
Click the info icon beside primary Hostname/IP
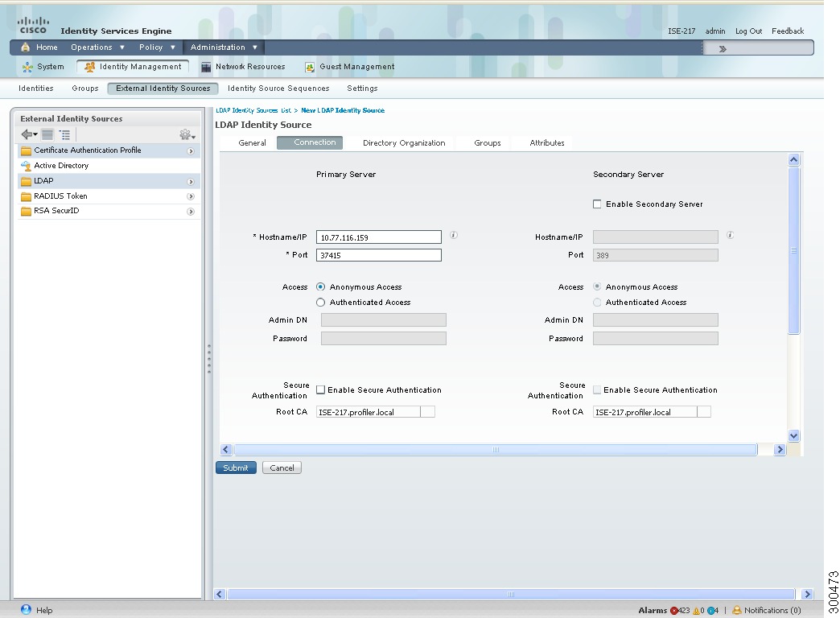point(454,235)
